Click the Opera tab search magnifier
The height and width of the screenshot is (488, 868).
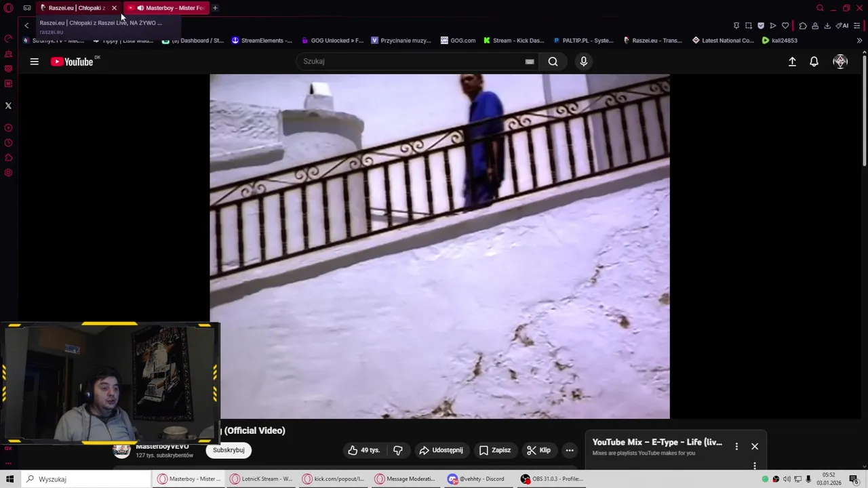point(820,8)
